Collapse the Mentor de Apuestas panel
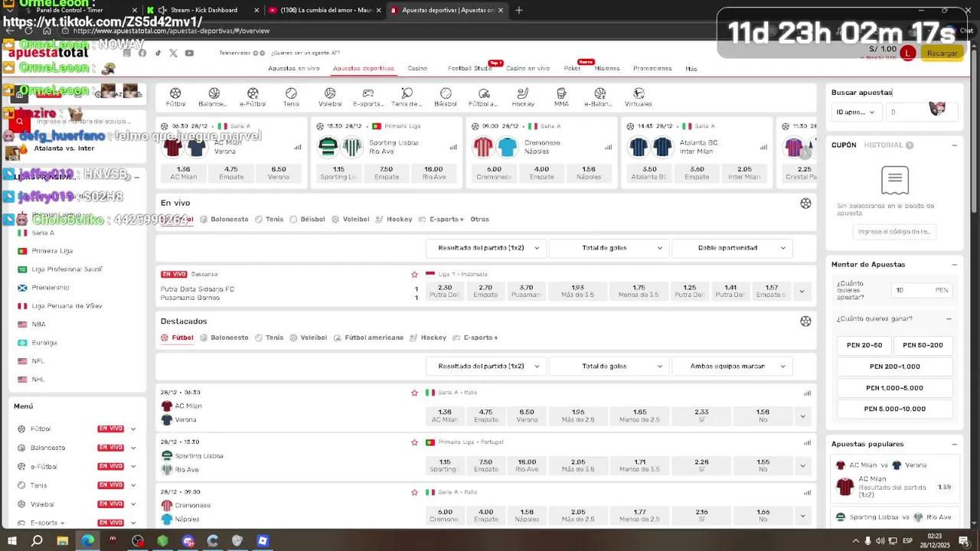This screenshot has width=980, height=551. point(954,265)
